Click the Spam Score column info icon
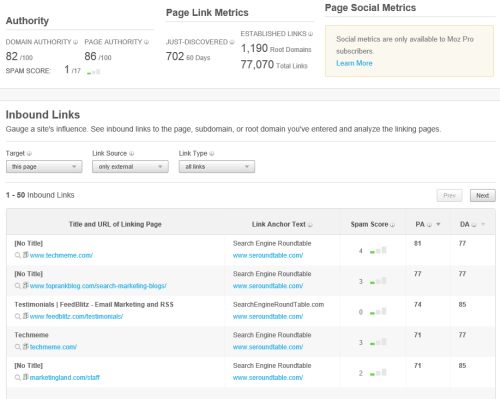500x399 pixels. point(392,225)
